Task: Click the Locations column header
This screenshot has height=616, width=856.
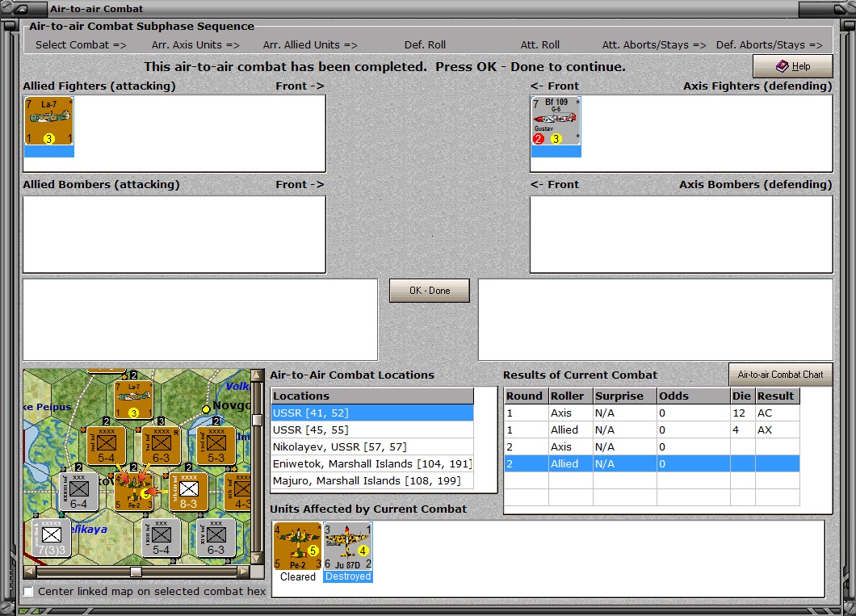Action: (372, 396)
